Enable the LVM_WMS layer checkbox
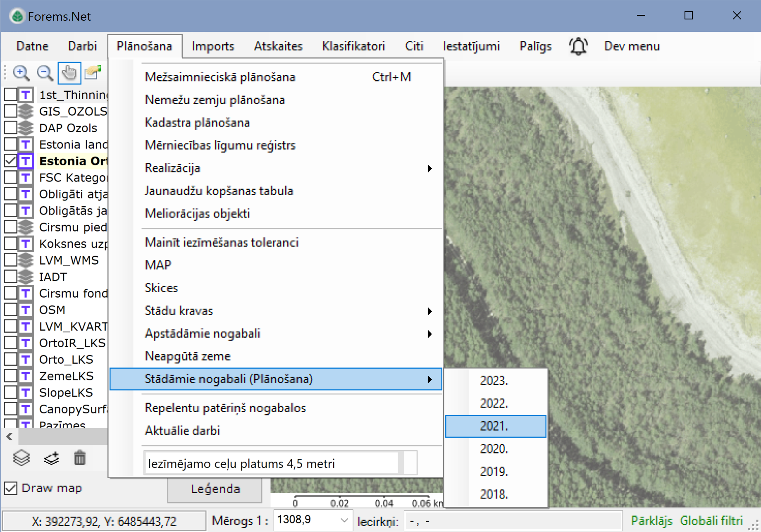Image resolution: width=761 pixels, height=532 pixels. (x=11, y=260)
